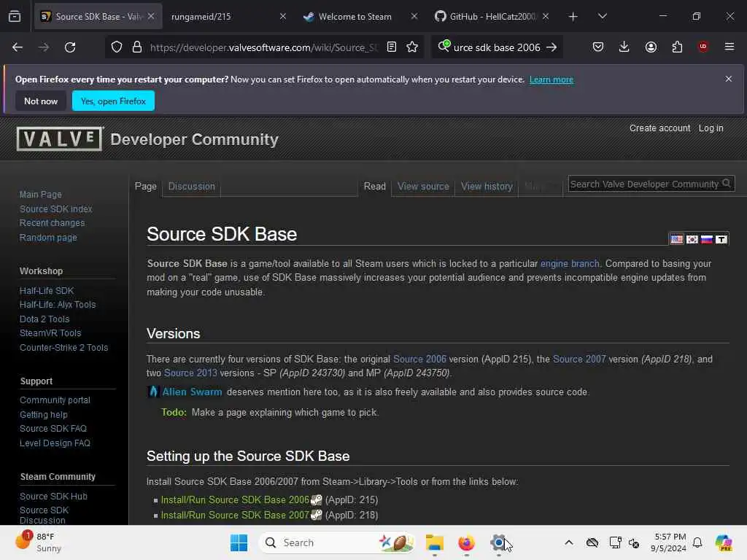Open a new tab with plus icon

point(573,17)
